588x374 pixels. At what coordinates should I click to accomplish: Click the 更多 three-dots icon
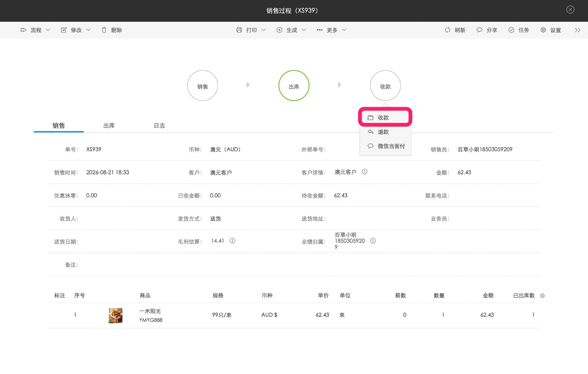(320, 30)
